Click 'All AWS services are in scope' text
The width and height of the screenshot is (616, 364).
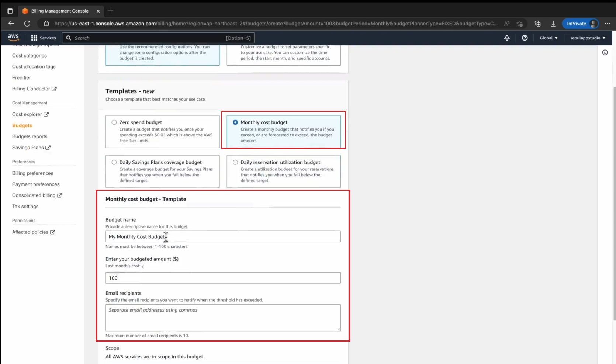pyautogui.click(x=155, y=357)
